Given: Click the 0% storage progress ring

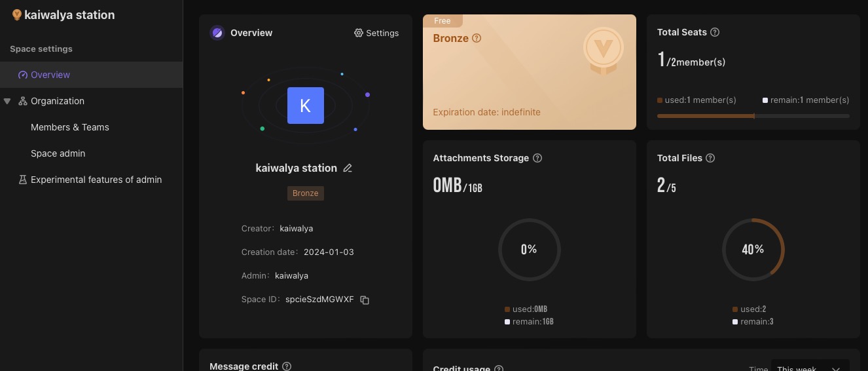Looking at the screenshot, I should pos(529,250).
